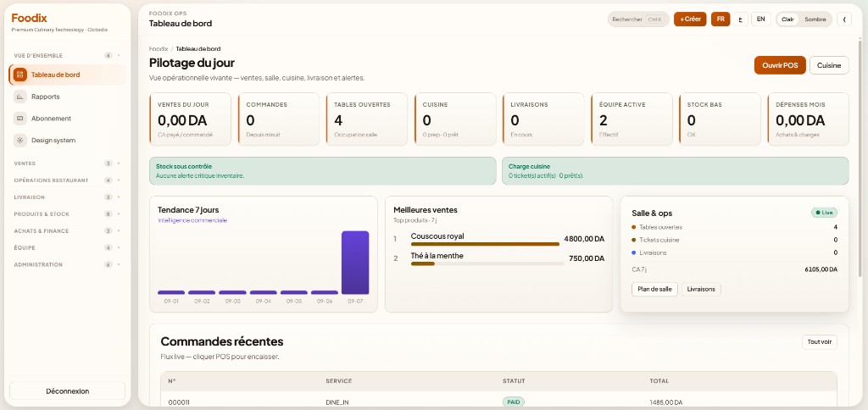Choose the Clair theme
The image size is (868, 410).
coord(787,19)
